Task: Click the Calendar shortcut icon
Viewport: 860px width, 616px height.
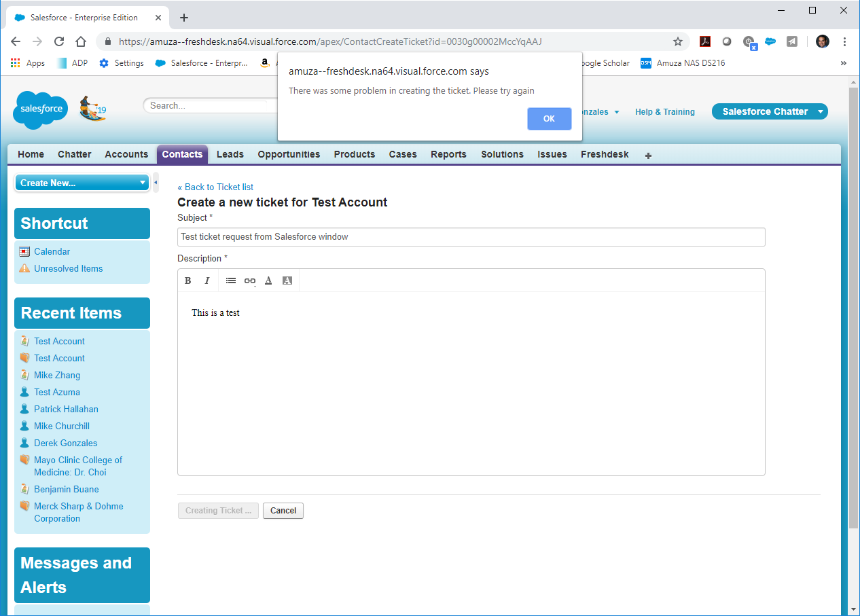Action: (x=24, y=251)
